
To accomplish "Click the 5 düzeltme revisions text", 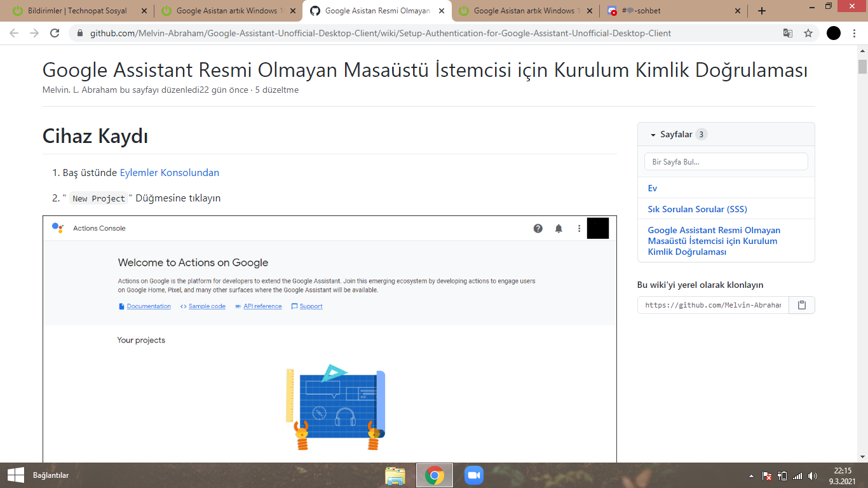I will [277, 90].
